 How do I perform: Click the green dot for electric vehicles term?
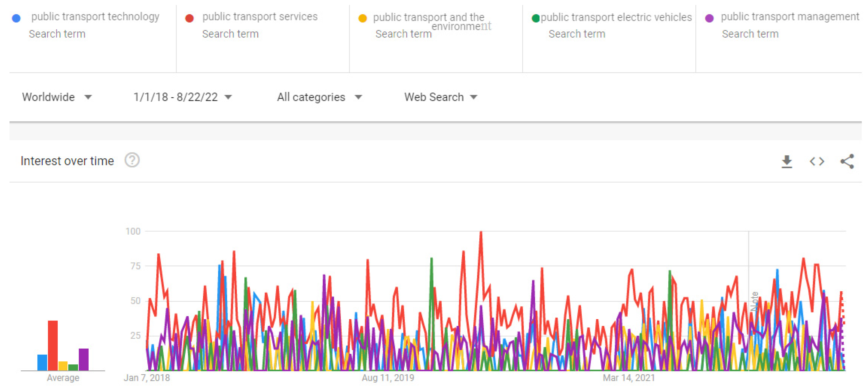pos(535,18)
